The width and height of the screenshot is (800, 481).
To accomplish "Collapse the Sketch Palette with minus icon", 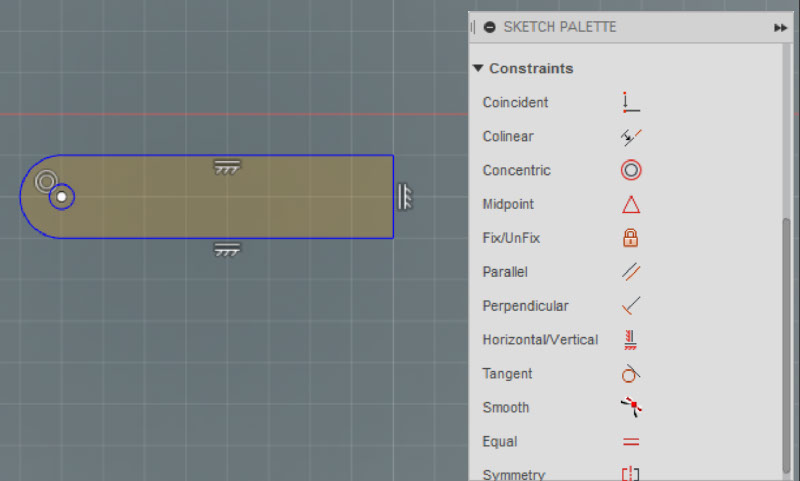I will [489, 27].
